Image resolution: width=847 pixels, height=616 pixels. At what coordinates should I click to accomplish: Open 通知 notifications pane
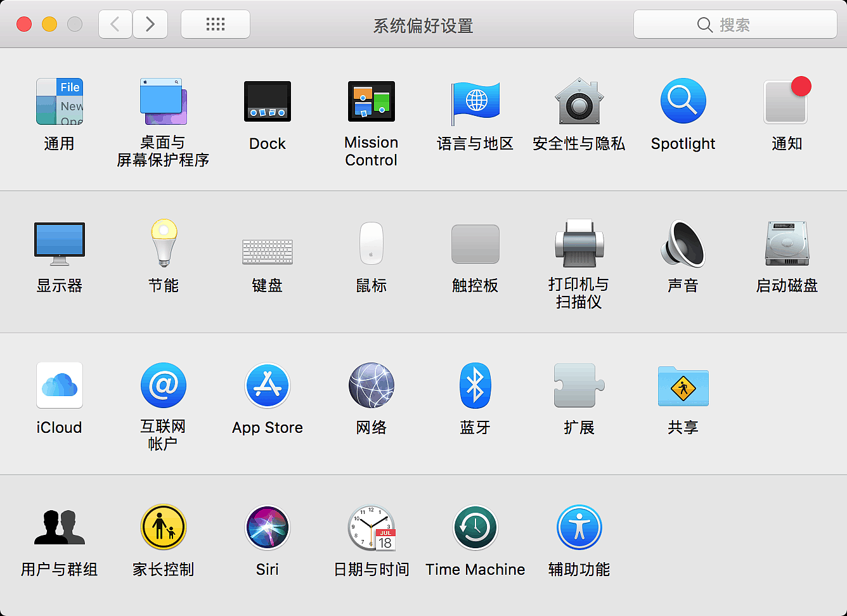[x=787, y=101]
